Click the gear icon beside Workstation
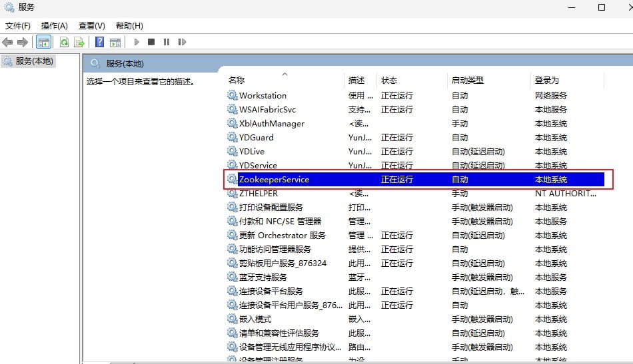 point(232,95)
